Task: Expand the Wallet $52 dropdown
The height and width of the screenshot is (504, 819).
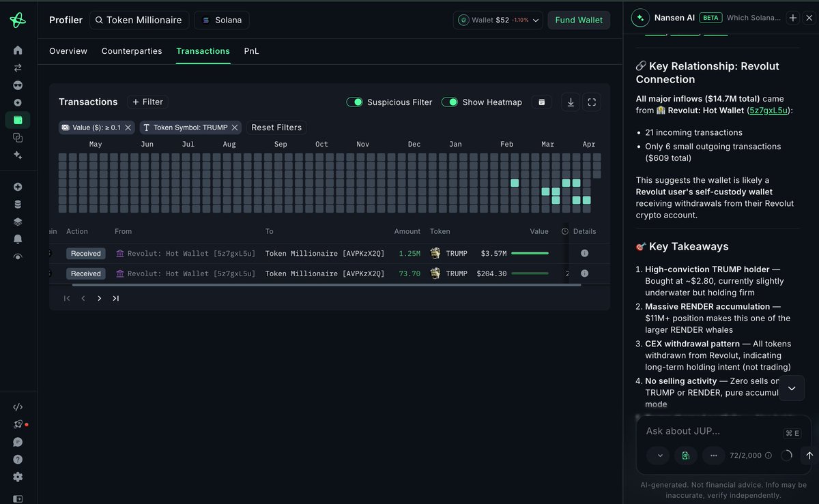Action: pos(498,20)
